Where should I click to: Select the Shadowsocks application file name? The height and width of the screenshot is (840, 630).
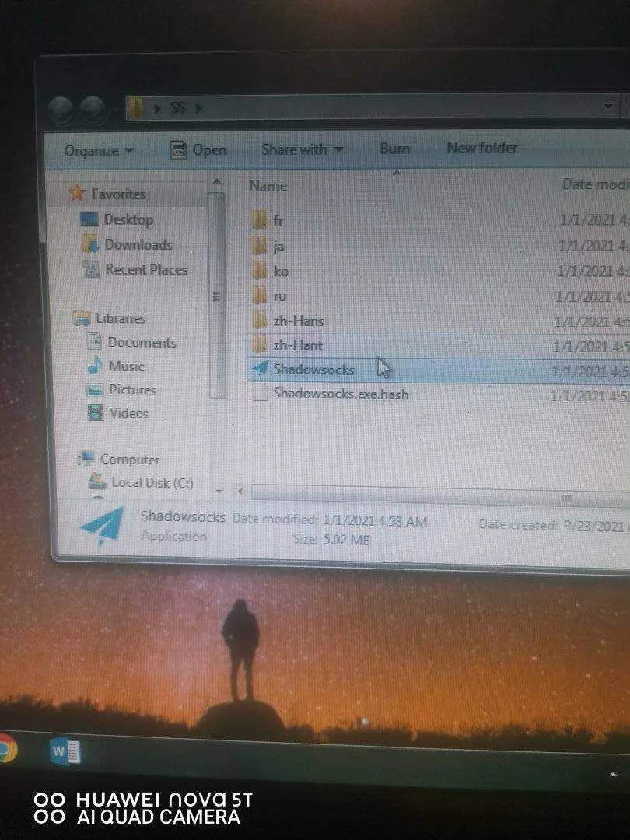[x=313, y=369]
